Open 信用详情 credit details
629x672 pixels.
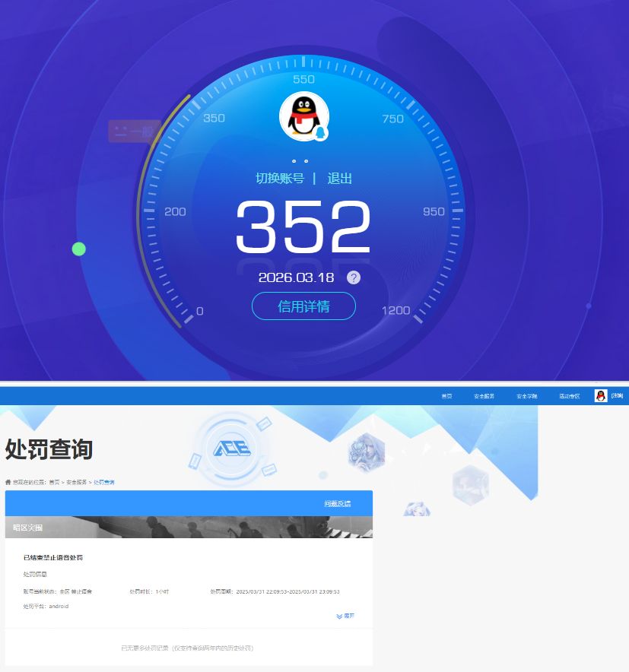[303, 306]
